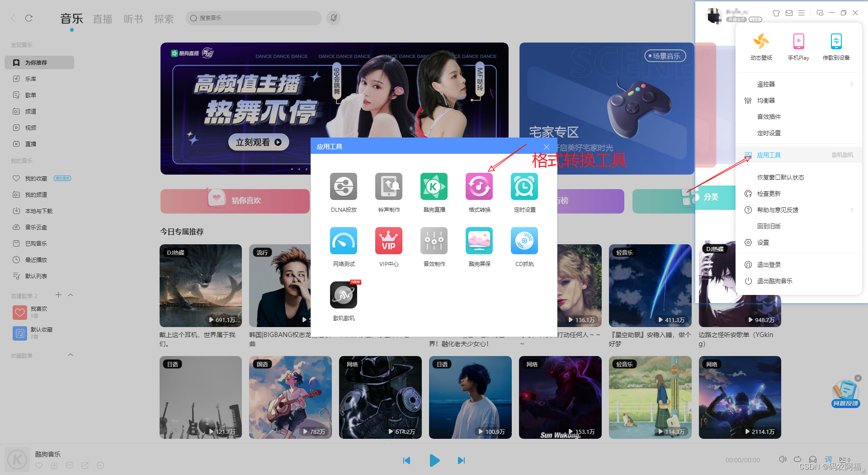This screenshot has height=475, width=868.
Task: Open 传歌到设备 in the main menu
Action: coord(836,47)
